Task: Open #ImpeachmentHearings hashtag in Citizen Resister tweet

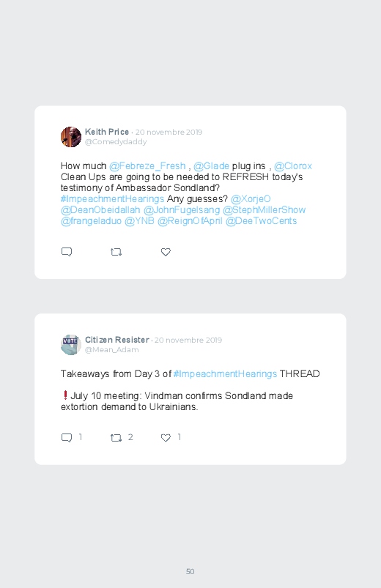Action: coord(225,374)
